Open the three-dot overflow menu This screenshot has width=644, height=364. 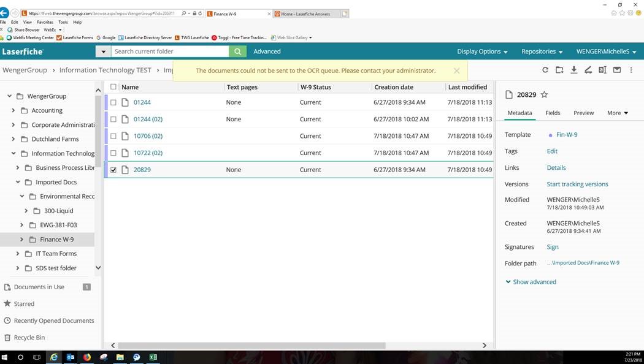tap(631, 70)
